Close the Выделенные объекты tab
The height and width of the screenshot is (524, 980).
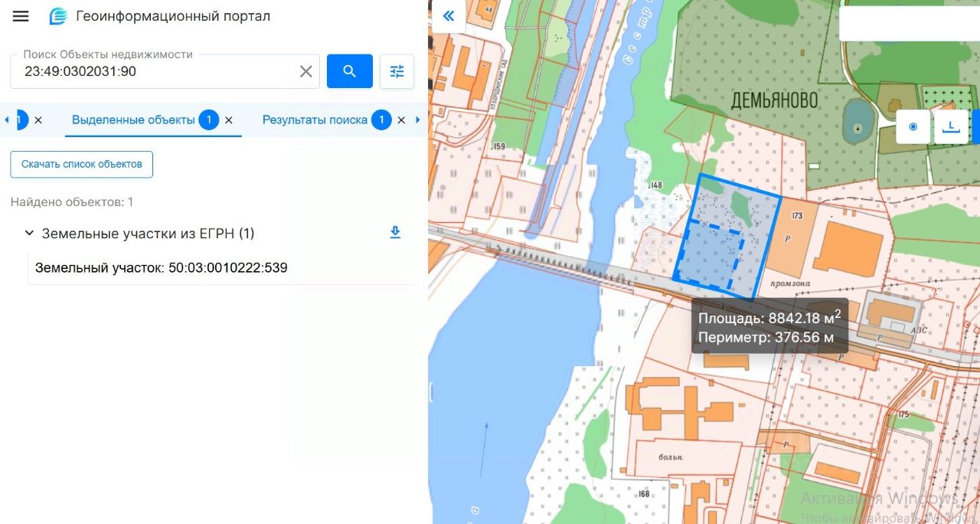point(229,120)
